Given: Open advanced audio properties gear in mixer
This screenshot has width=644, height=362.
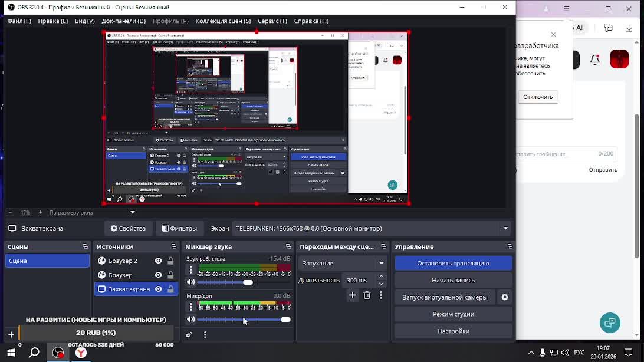Looking at the screenshot, I should pyautogui.click(x=189, y=335).
